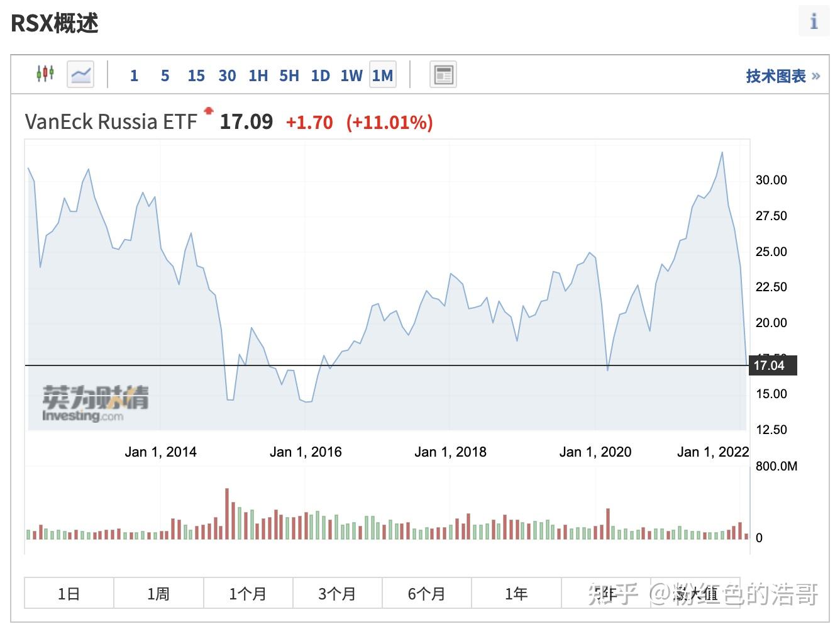Select the 1-minute interval
The height and width of the screenshot is (629, 840).
click(x=134, y=76)
